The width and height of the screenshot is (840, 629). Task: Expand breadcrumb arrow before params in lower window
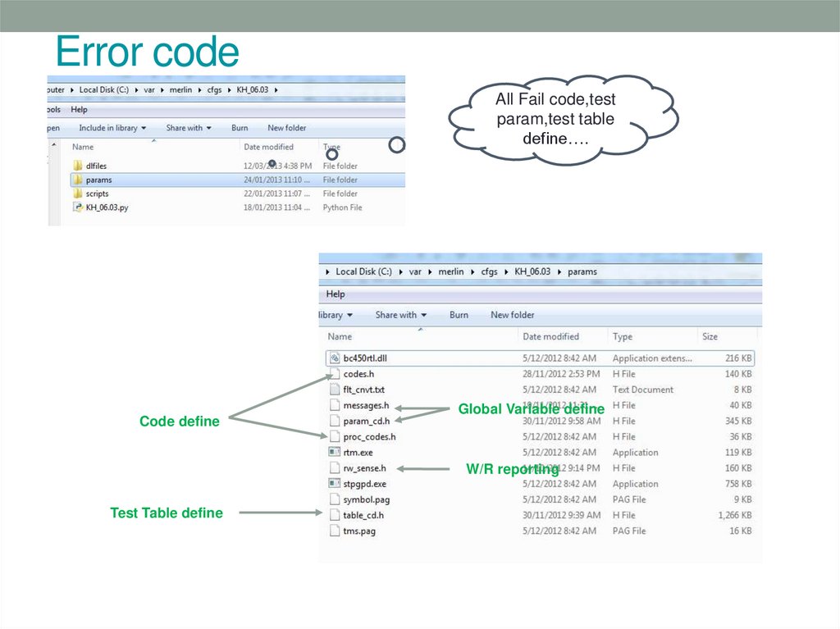click(559, 271)
